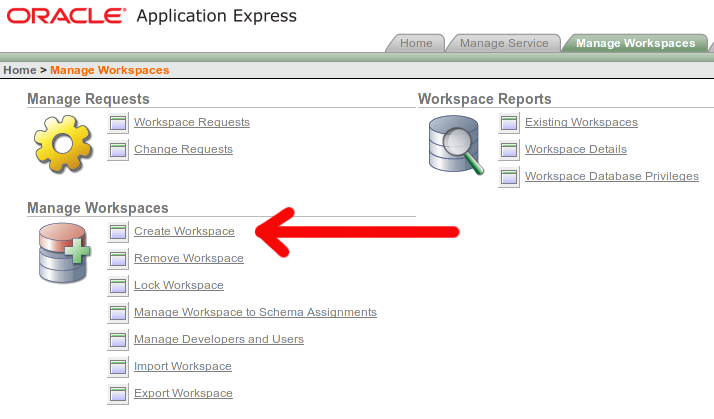Click the database magnifier Workspace Reports icon
The height and width of the screenshot is (419, 714).
(456, 145)
